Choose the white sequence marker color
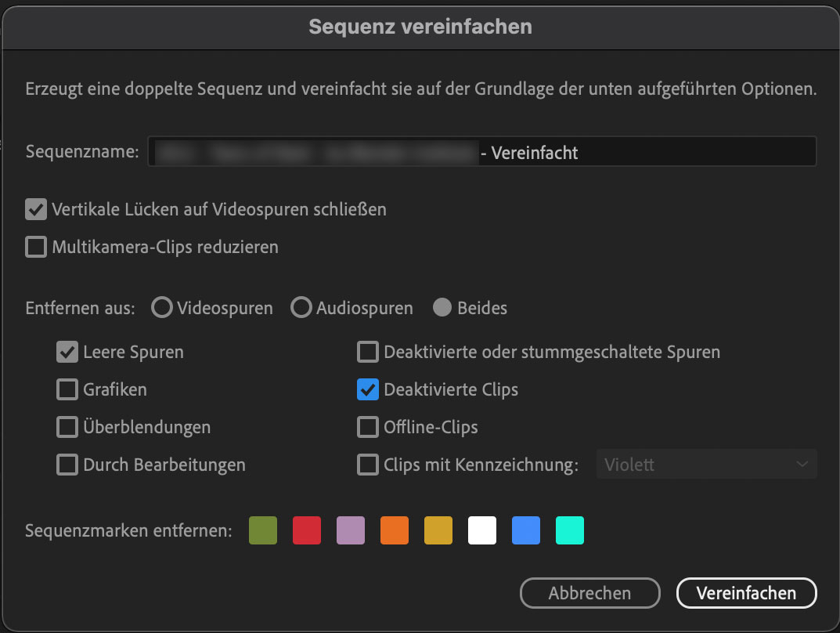 pyautogui.click(x=482, y=530)
